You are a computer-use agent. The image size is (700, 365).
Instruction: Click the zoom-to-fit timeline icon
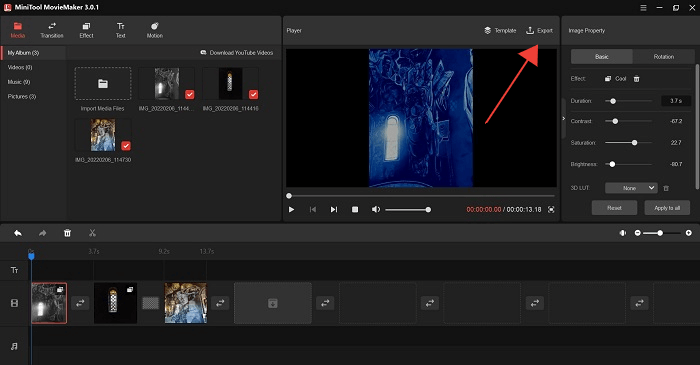click(x=623, y=233)
